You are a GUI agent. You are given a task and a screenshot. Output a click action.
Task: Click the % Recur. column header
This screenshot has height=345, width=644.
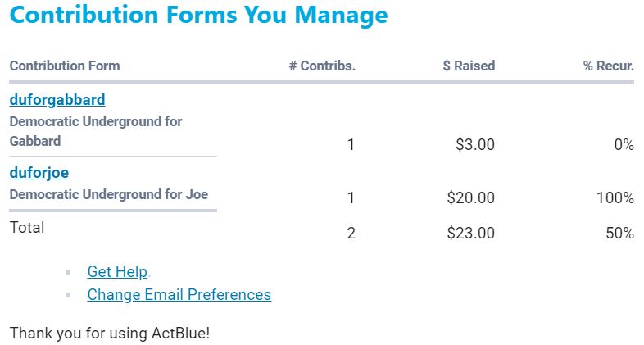point(609,66)
